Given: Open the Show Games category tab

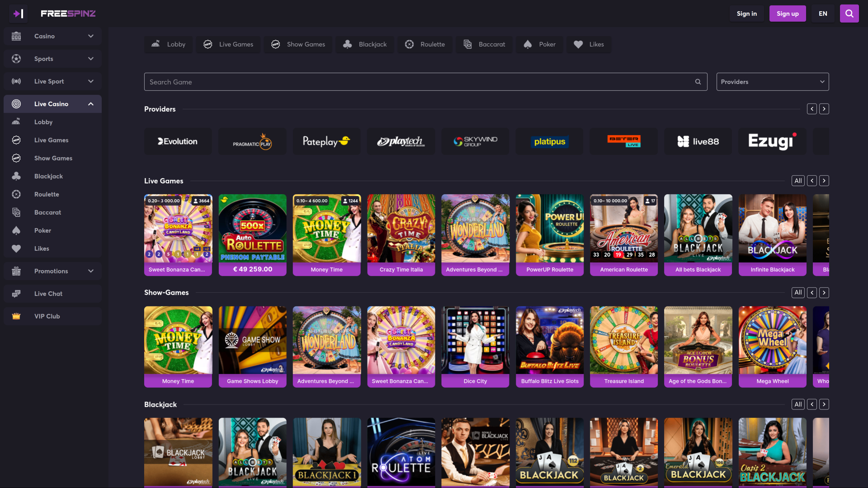Looking at the screenshot, I should tap(297, 44).
